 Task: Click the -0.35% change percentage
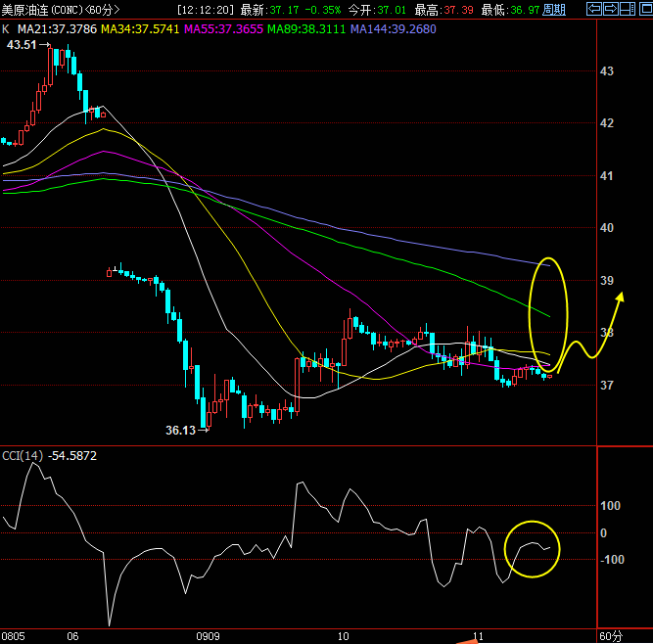(x=323, y=10)
